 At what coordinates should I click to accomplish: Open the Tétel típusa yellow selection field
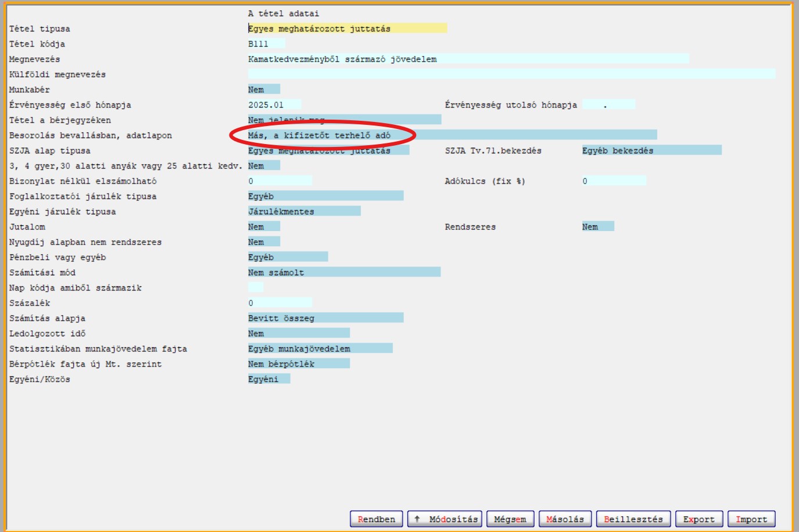coord(347,28)
